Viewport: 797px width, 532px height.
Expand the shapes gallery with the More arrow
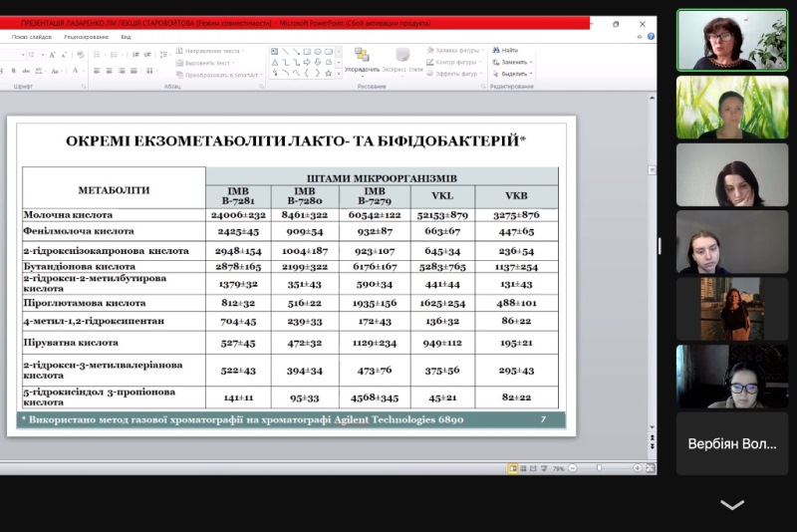point(339,74)
